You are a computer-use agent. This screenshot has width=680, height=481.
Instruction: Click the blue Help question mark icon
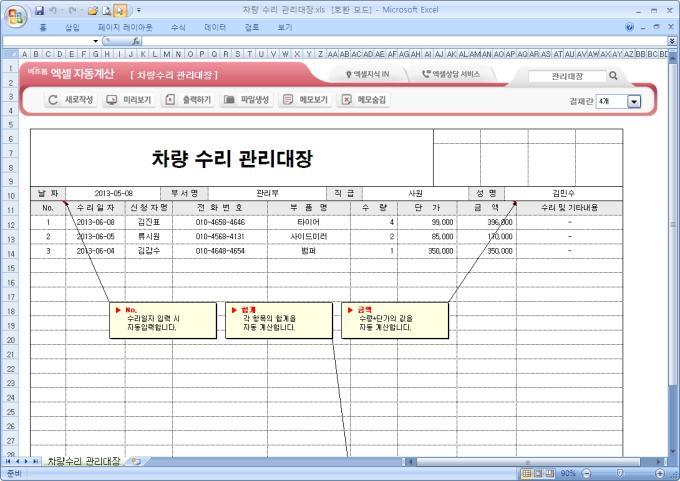(629, 27)
